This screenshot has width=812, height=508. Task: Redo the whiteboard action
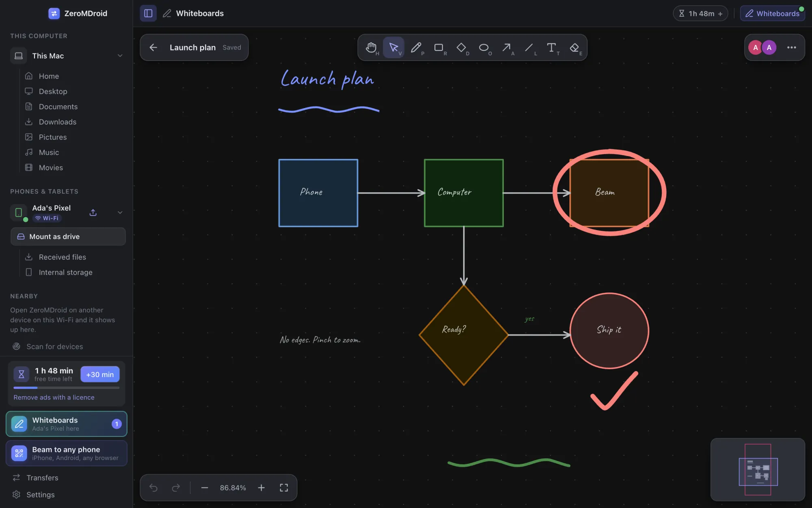176,488
